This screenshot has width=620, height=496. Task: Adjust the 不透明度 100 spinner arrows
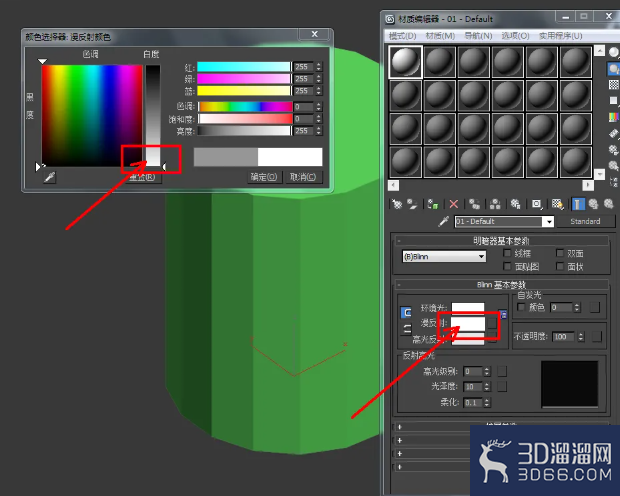580,337
